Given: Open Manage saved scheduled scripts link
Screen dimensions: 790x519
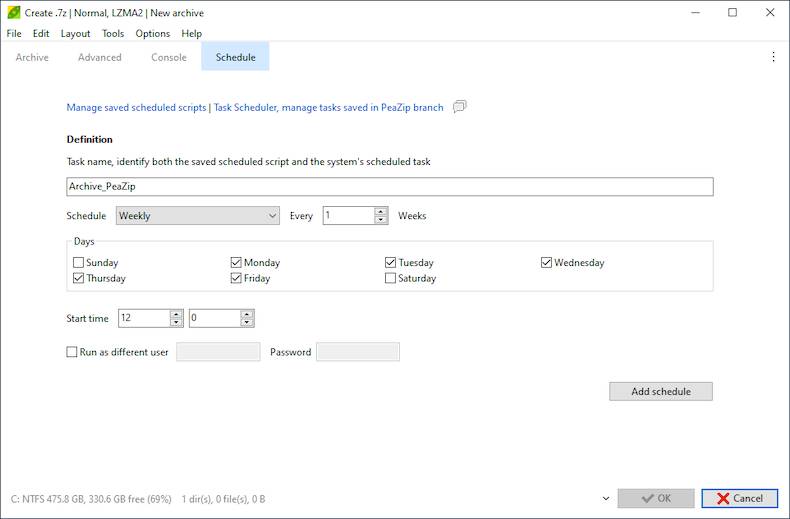Looking at the screenshot, I should [x=136, y=107].
